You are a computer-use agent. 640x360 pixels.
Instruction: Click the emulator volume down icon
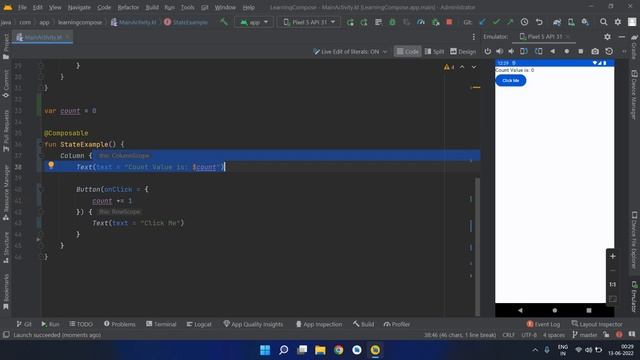point(511,51)
